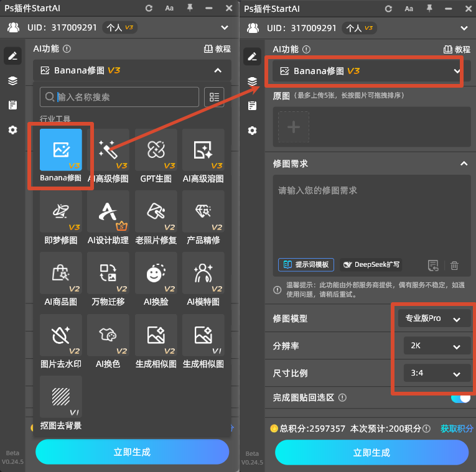Click the delete trash icon in prompt box
The width and height of the screenshot is (476, 472).
(454, 266)
